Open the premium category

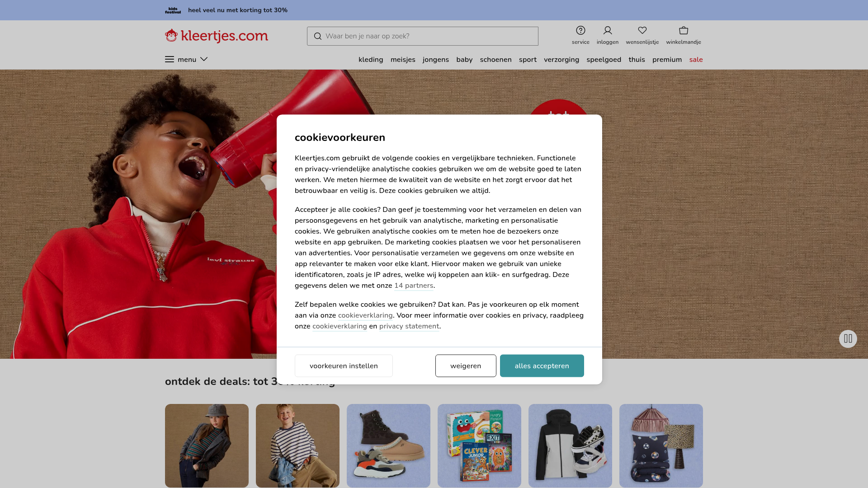click(x=667, y=60)
